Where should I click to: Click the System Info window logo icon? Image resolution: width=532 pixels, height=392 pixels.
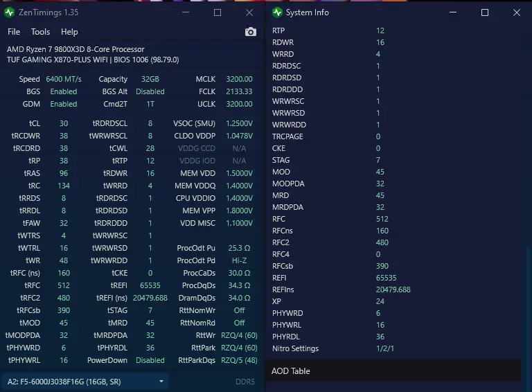pos(277,12)
